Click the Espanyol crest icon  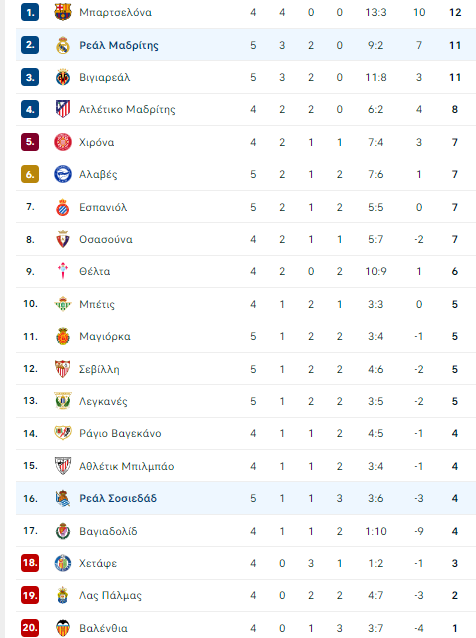pyautogui.click(x=63, y=207)
